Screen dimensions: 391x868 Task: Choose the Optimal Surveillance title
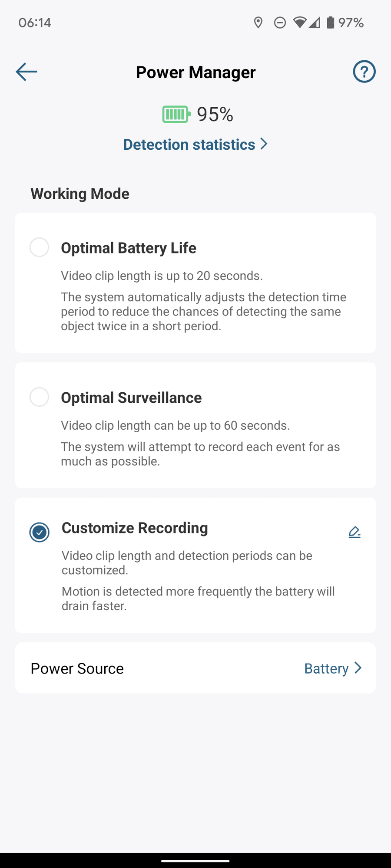coord(131,398)
